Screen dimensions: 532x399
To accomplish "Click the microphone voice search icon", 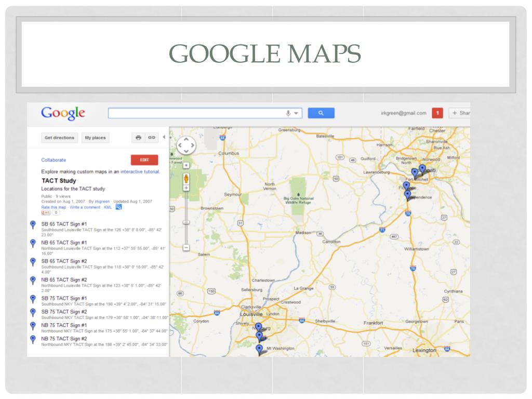I will pos(288,113).
